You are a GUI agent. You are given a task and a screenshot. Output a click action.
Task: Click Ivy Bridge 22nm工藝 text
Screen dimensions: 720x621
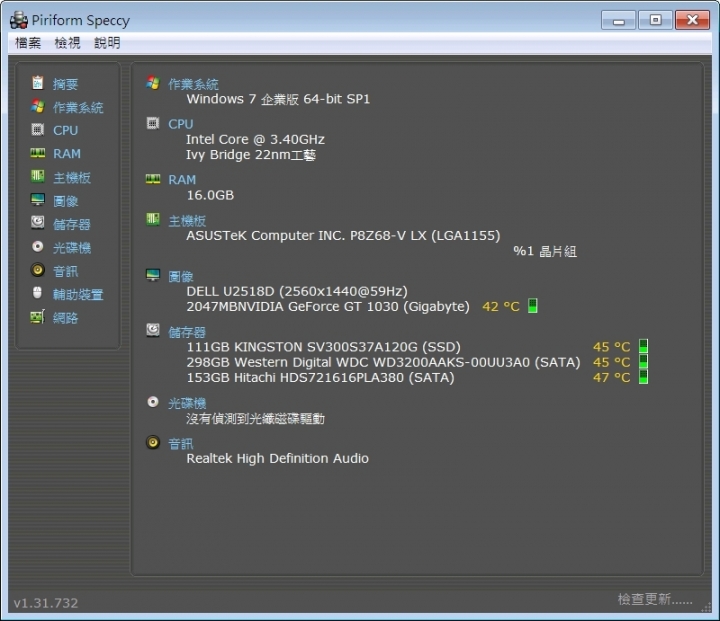(x=251, y=155)
